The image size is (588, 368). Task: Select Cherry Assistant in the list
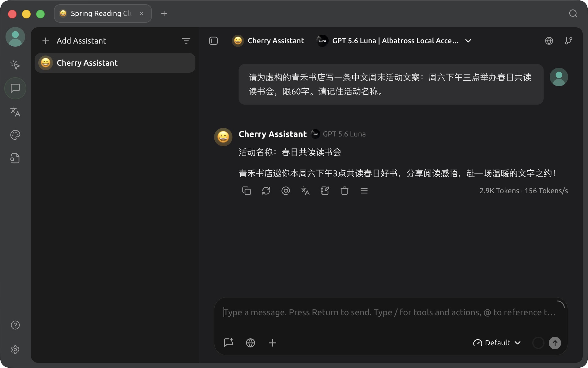point(115,63)
